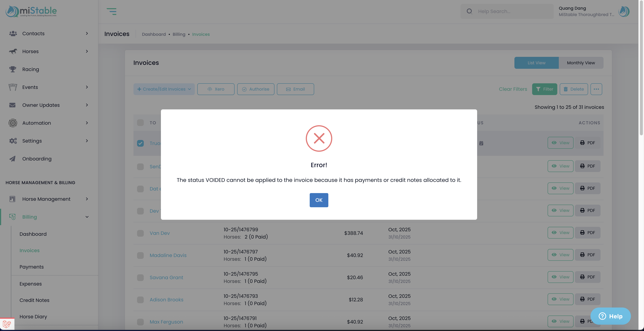The image size is (644, 331).
Task: Click the user profile avatar icon
Action: 624,11
